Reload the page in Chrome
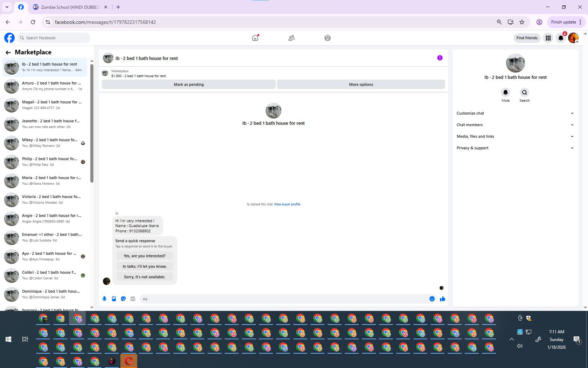Image resolution: width=588 pixels, height=368 pixels. (x=33, y=22)
